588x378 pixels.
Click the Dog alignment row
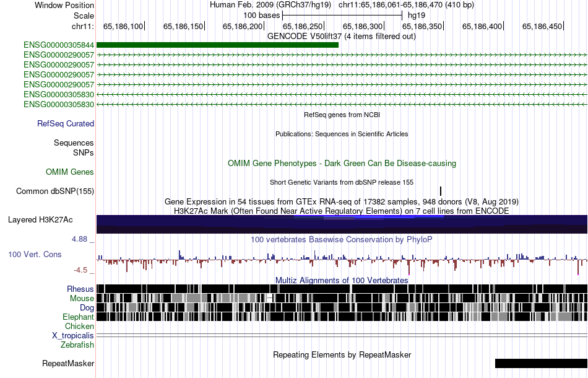point(342,307)
